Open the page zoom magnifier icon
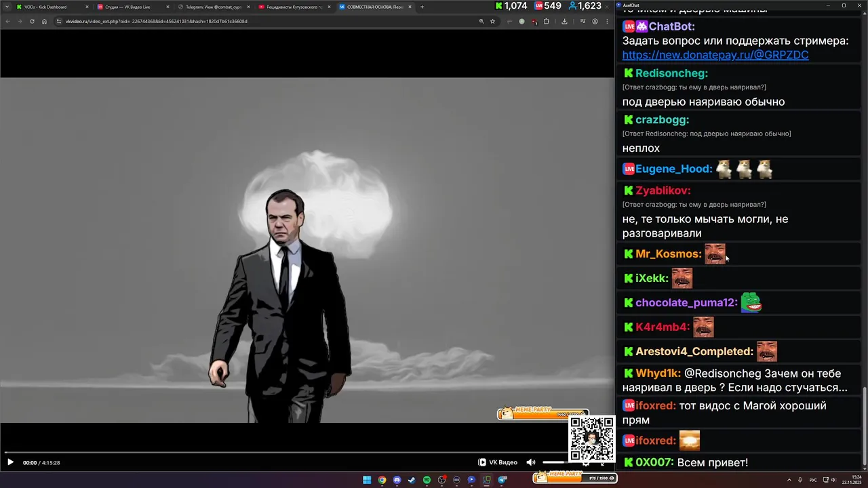This screenshot has height=488, width=868. tap(481, 21)
